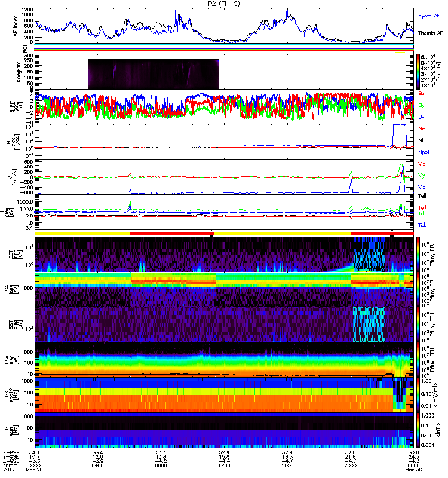The width and height of the screenshot is (448, 478).
Task: Click the "Mar 30" date label
Action: pyautogui.click(x=413, y=470)
